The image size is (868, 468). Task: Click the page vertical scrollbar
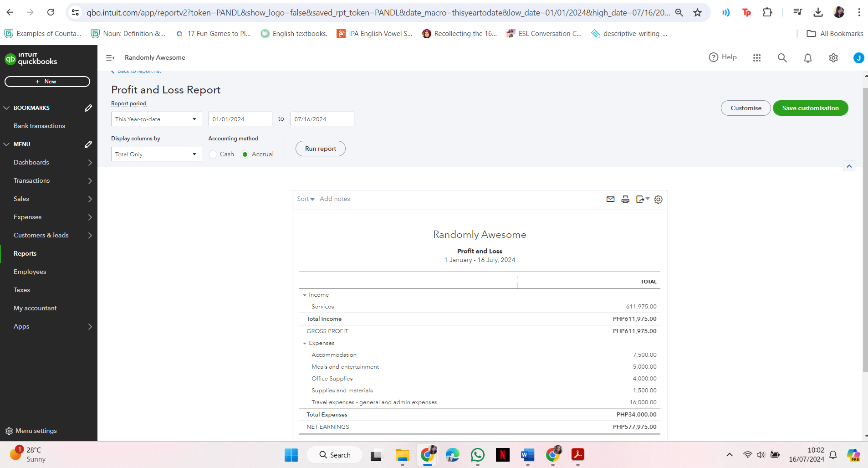point(865,230)
